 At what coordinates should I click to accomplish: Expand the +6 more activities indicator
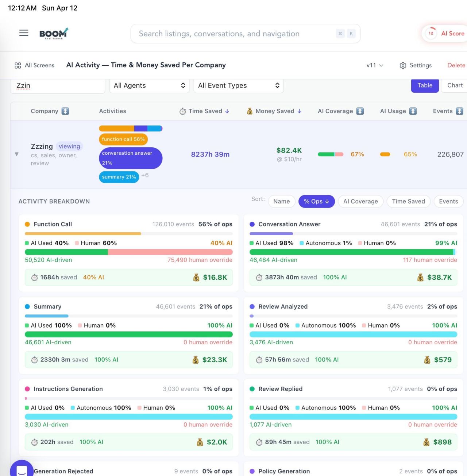[x=145, y=175]
